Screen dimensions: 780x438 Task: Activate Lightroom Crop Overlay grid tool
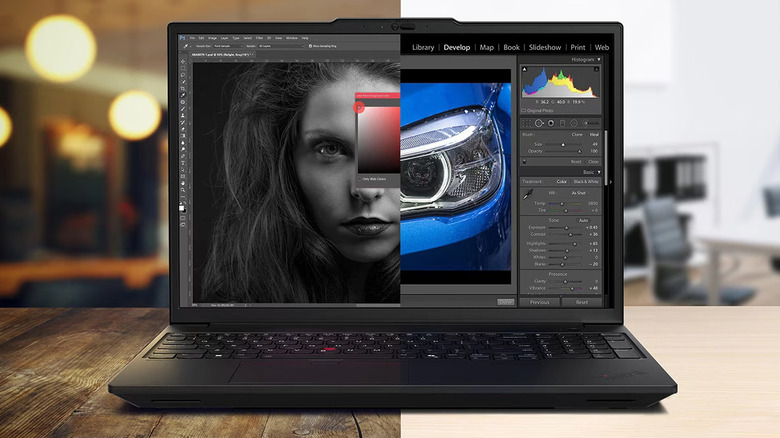526,123
